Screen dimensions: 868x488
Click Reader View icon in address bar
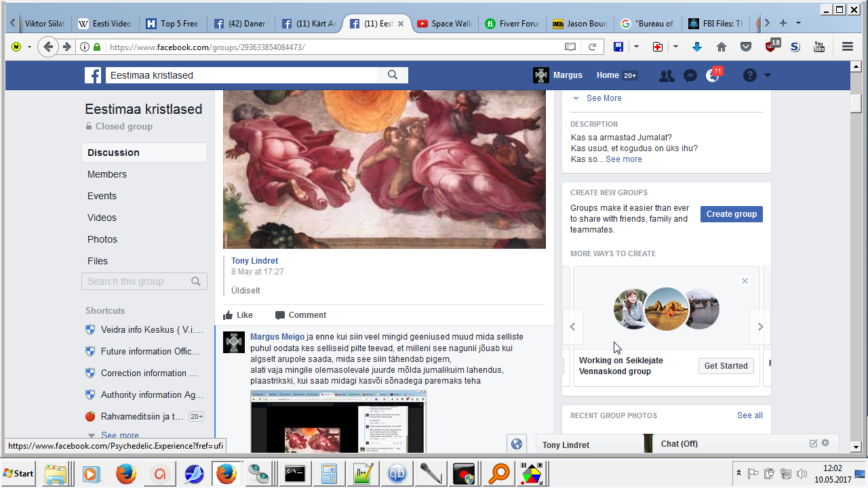coord(570,47)
